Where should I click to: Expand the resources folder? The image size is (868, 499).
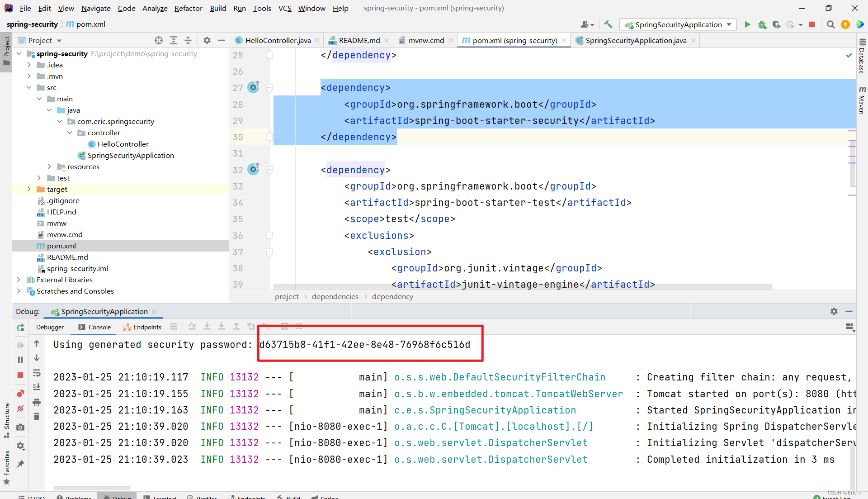point(49,166)
